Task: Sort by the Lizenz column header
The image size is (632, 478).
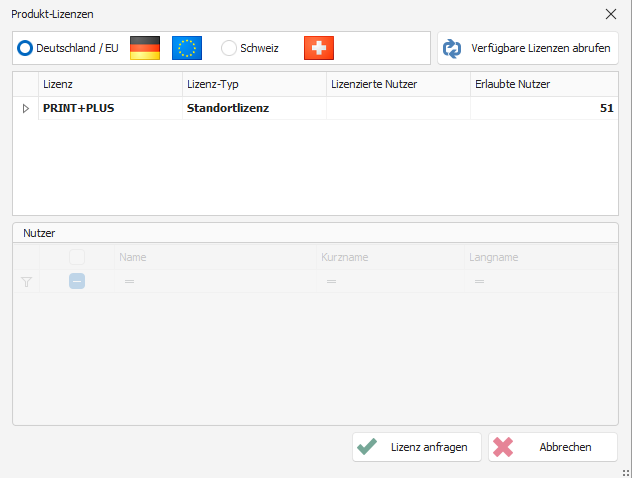Action: pyautogui.click(x=110, y=84)
